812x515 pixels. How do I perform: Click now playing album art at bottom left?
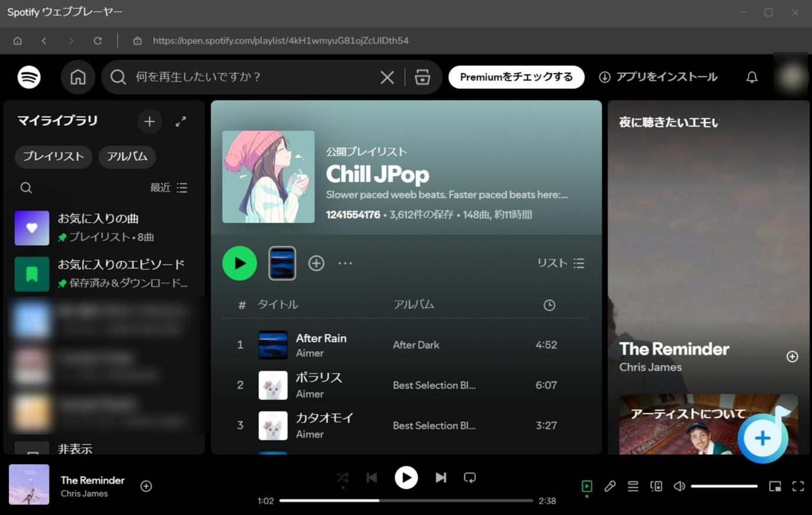pyautogui.click(x=29, y=484)
